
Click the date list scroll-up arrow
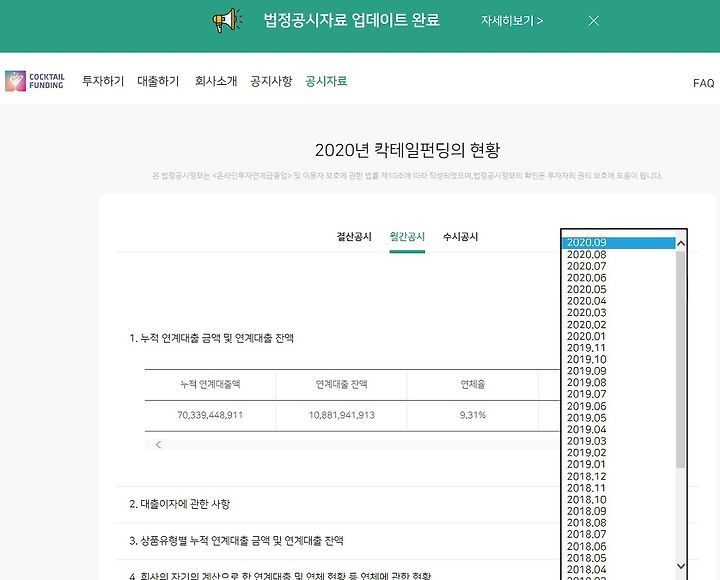pyautogui.click(x=681, y=243)
